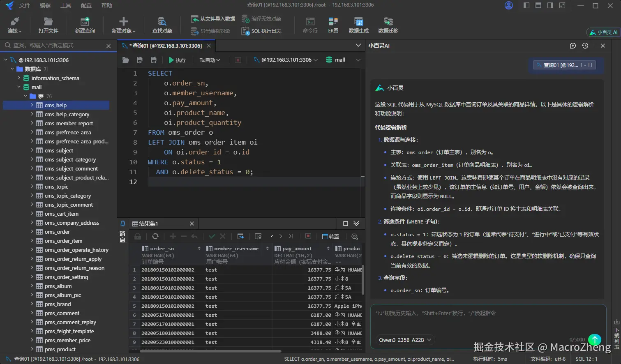This screenshot has width=621, height=364.
Task: Click 从文件导入数据 import from file
Action: [x=213, y=19]
